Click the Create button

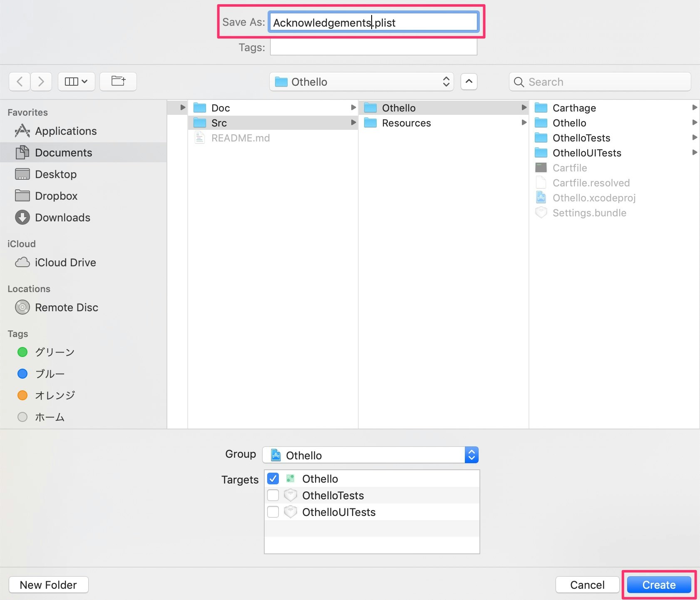coord(659,585)
